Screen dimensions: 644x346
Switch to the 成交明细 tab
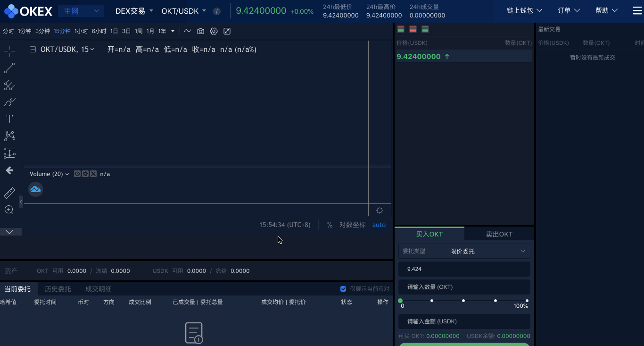point(99,289)
